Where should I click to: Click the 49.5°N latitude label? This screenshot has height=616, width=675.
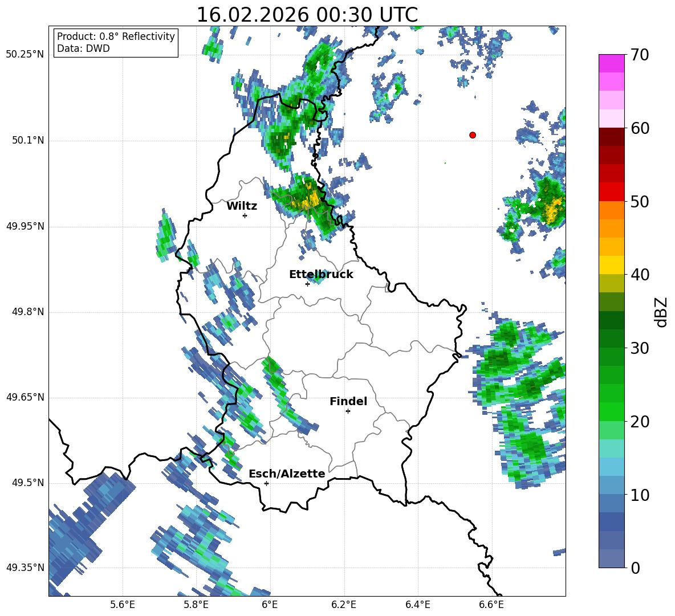pyautogui.click(x=29, y=483)
